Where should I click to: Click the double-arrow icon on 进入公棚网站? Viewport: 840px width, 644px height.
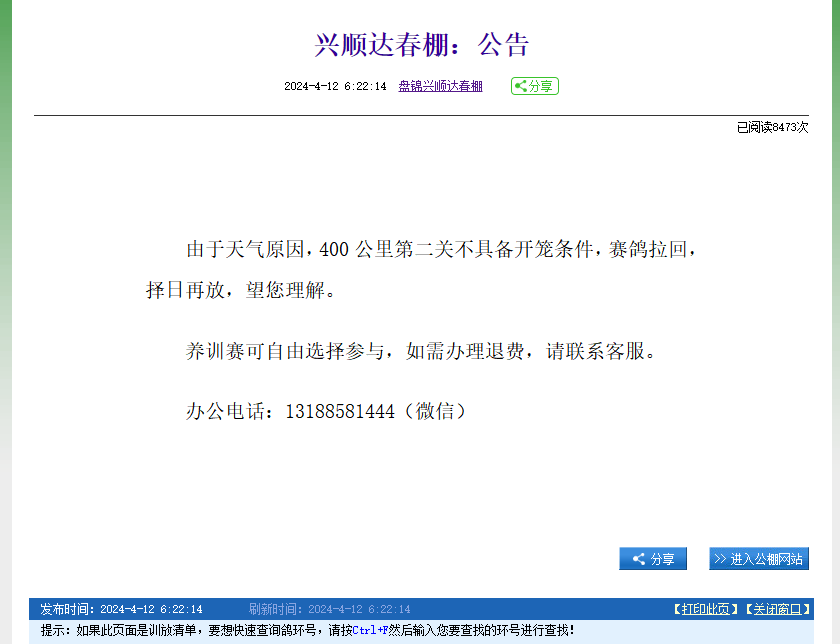720,559
